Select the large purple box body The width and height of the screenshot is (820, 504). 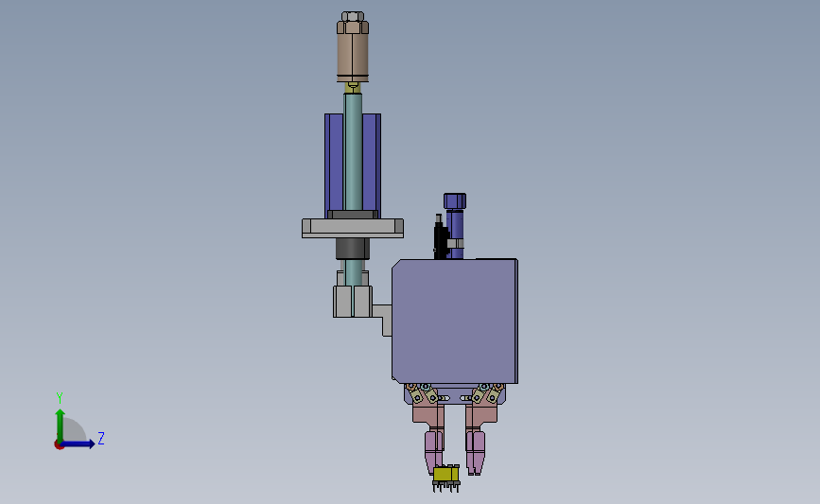454,321
